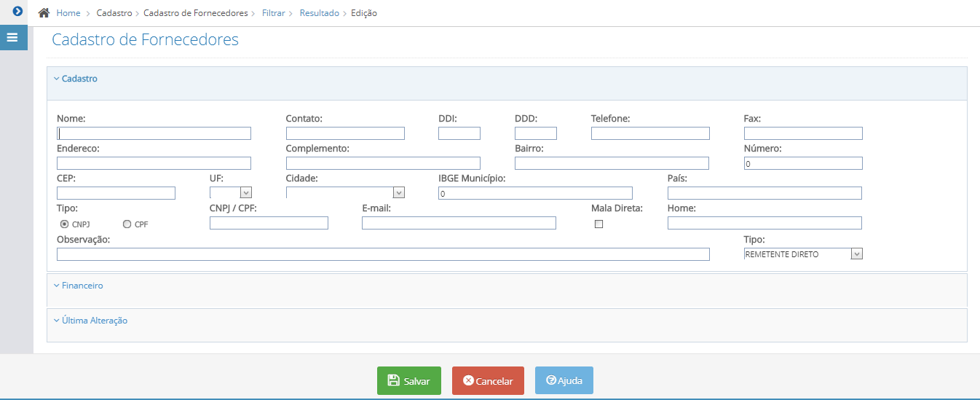
Task: Select the CNPJ radio button
Action: click(x=64, y=224)
